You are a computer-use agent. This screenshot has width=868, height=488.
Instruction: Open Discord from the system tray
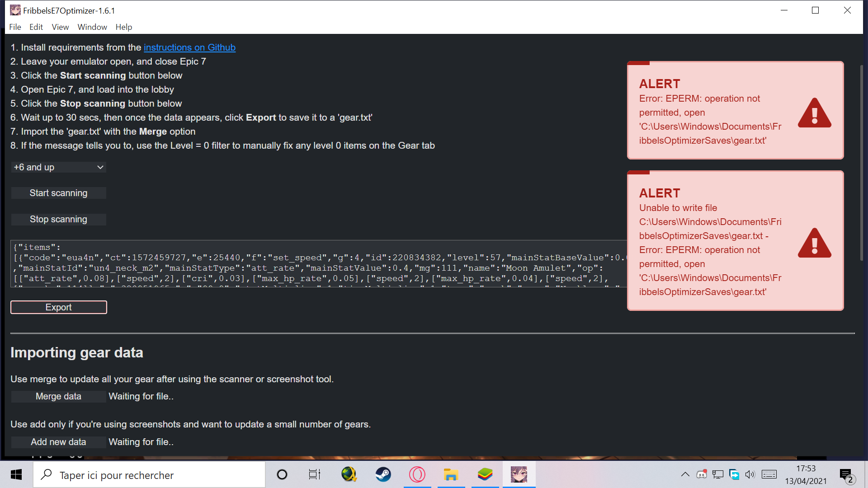coord(702,474)
